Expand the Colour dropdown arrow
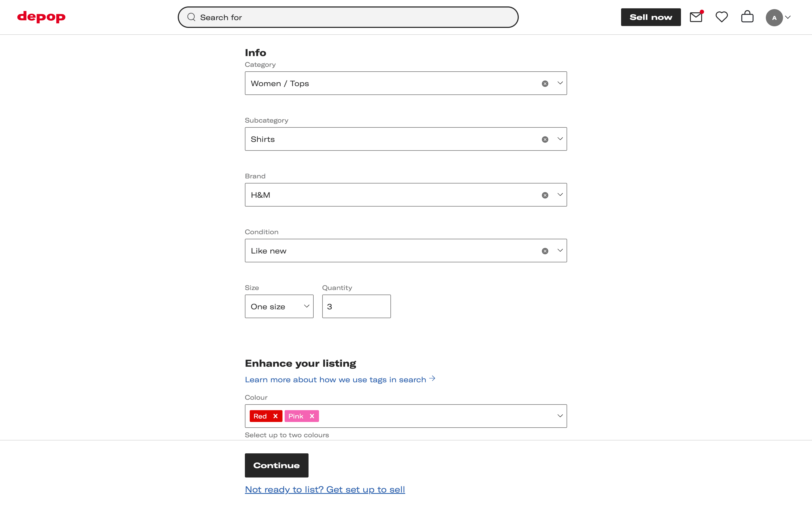 [x=560, y=416]
